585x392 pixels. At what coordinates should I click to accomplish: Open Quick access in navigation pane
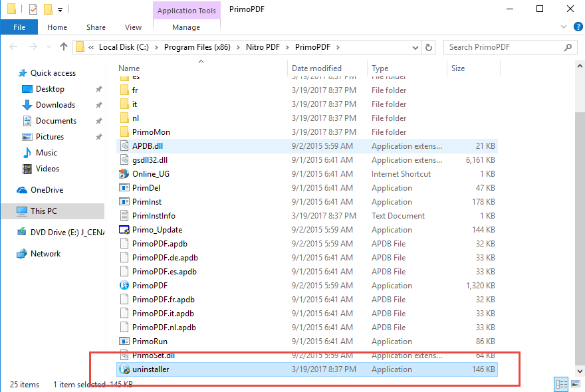tap(53, 73)
